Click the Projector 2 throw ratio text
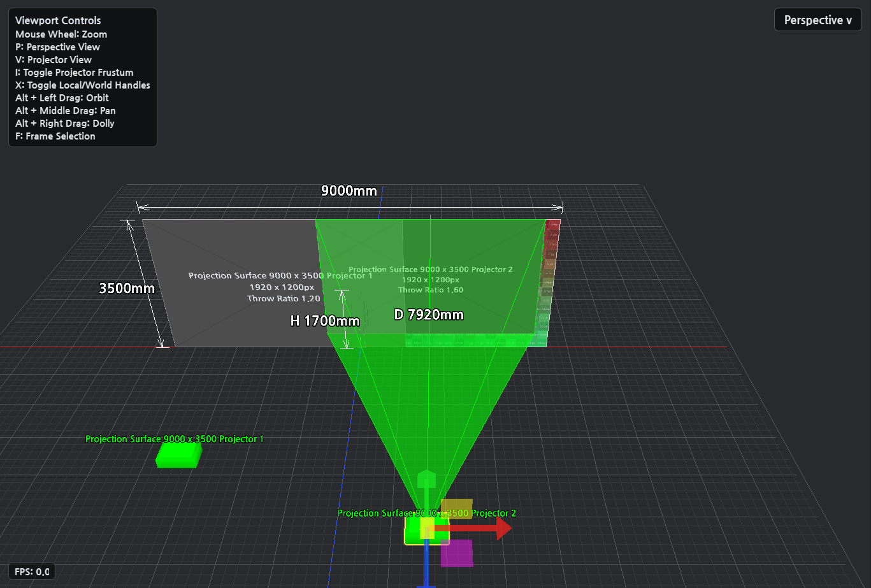The width and height of the screenshot is (871, 588). click(431, 290)
